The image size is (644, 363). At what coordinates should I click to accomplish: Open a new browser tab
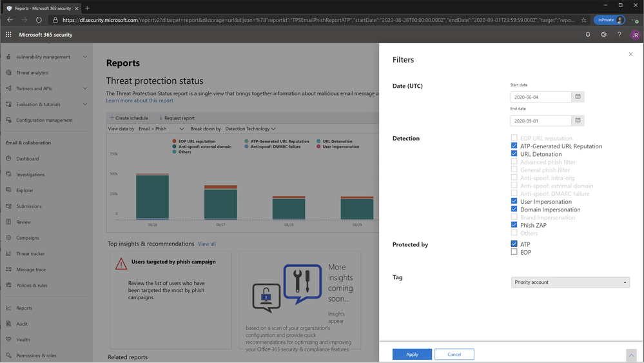[87, 8]
